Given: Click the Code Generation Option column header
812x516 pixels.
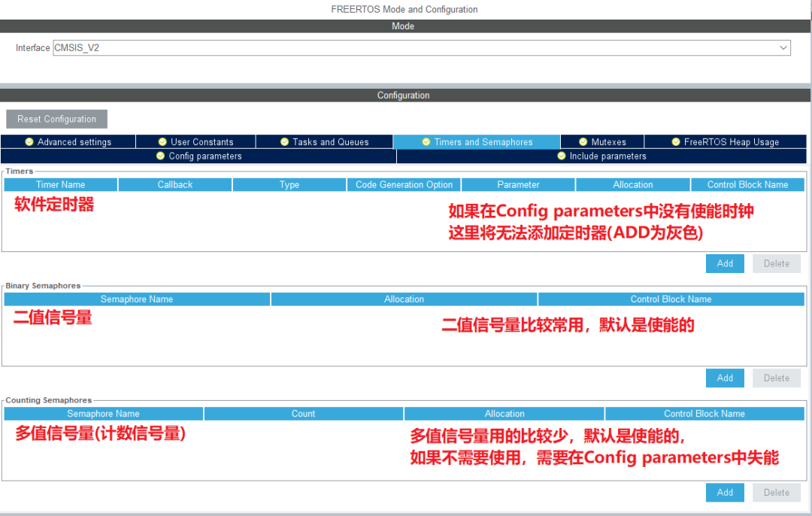Looking at the screenshot, I should tap(404, 184).
